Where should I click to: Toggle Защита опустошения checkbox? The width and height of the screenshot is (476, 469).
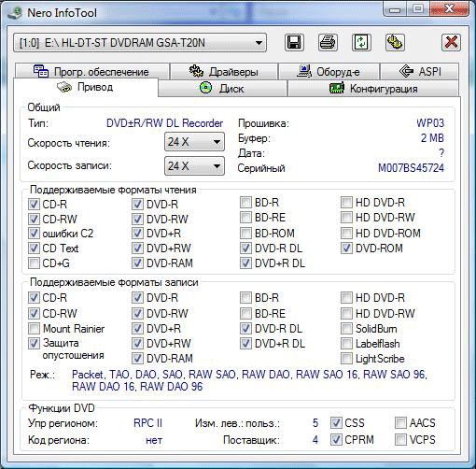click(x=34, y=344)
